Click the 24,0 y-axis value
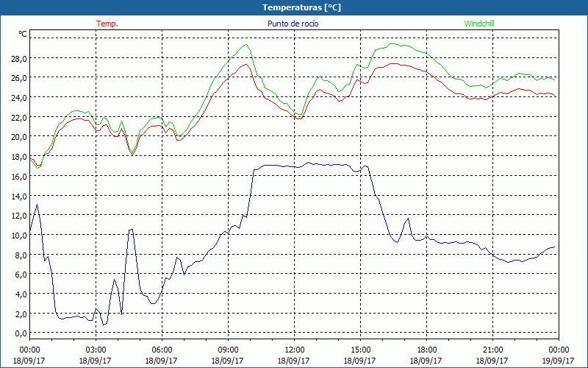The image size is (588, 368). (x=20, y=97)
